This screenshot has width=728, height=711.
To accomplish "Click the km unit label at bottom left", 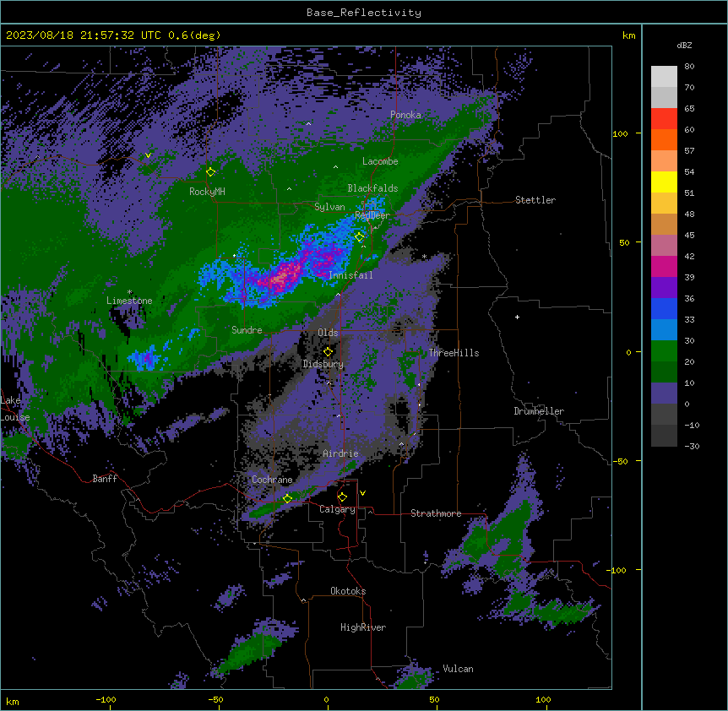I will click(12, 702).
